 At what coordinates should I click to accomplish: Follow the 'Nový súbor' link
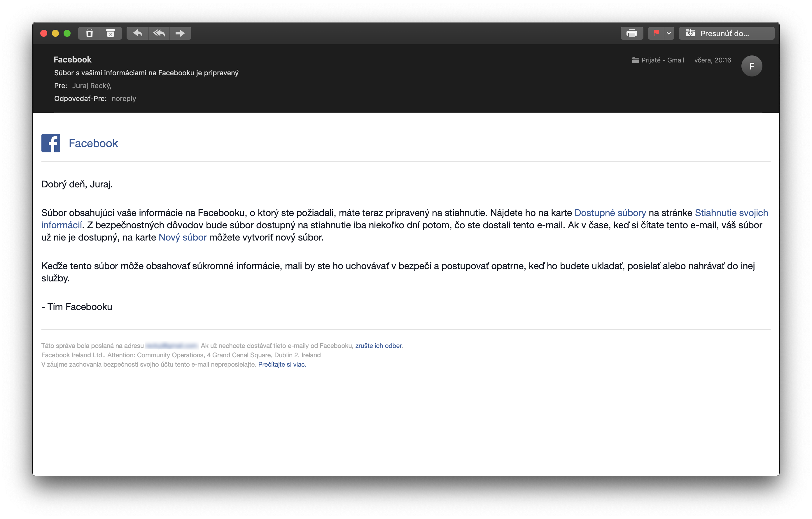tap(182, 237)
